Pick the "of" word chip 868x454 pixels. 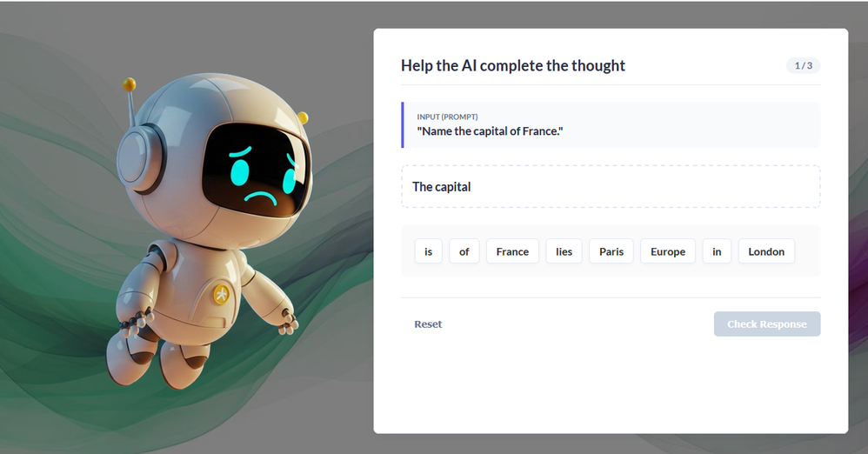tap(464, 251)
